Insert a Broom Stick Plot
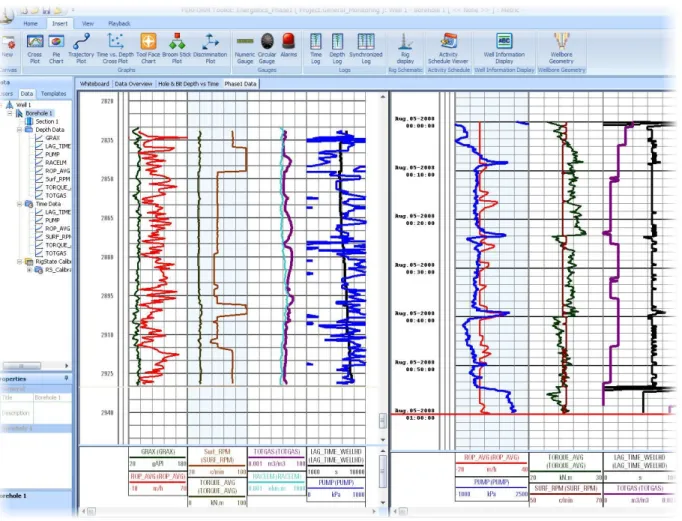Image resolution: width=682 pixels, height=521 pixels. [x=177, y=48]
